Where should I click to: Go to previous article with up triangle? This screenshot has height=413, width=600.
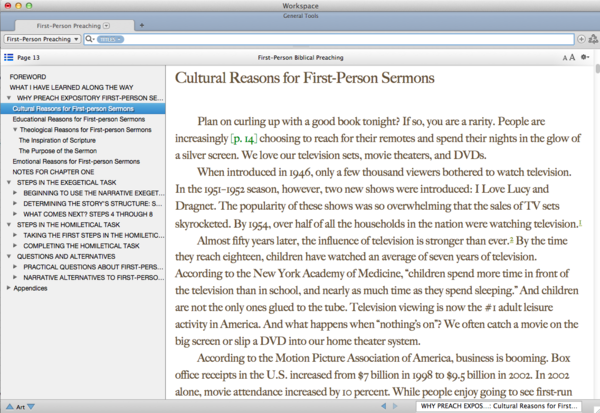[10, 407]
